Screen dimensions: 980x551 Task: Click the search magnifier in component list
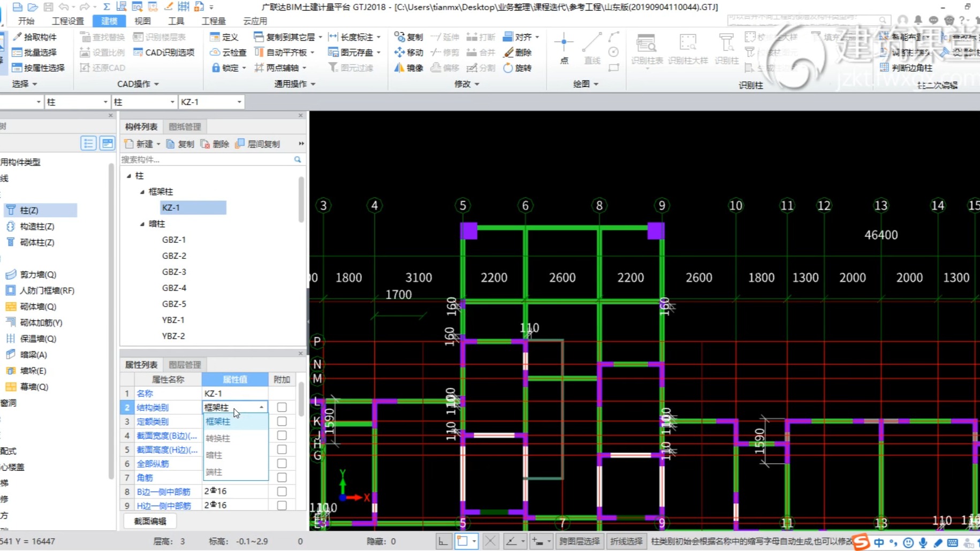point(298,159)
